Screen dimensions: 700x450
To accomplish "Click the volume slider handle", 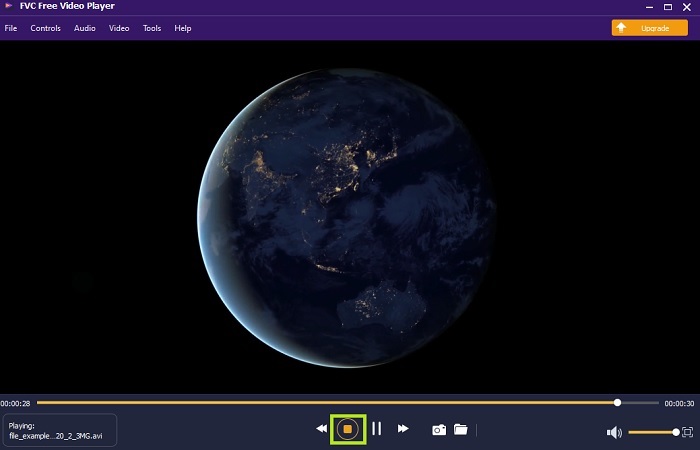I will [676, 432].
